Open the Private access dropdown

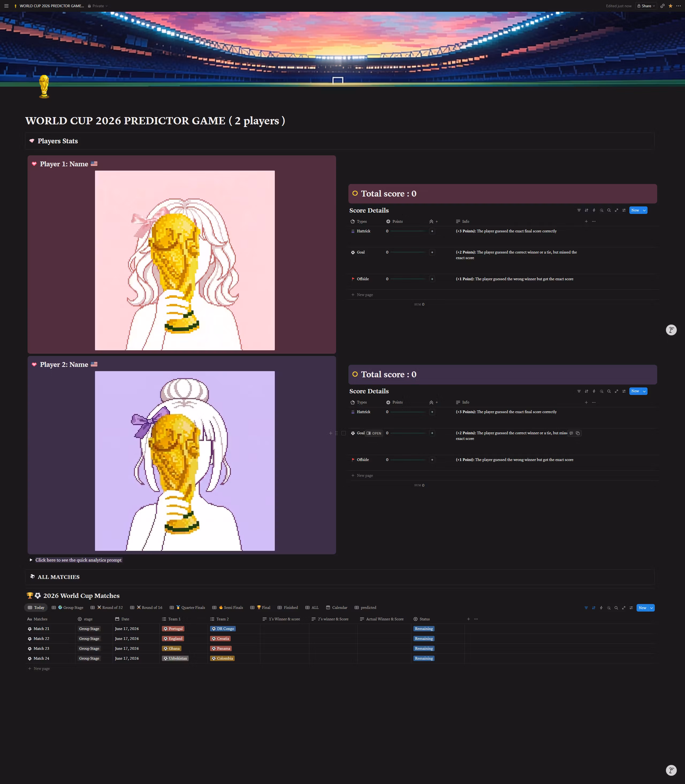(98, 6)
